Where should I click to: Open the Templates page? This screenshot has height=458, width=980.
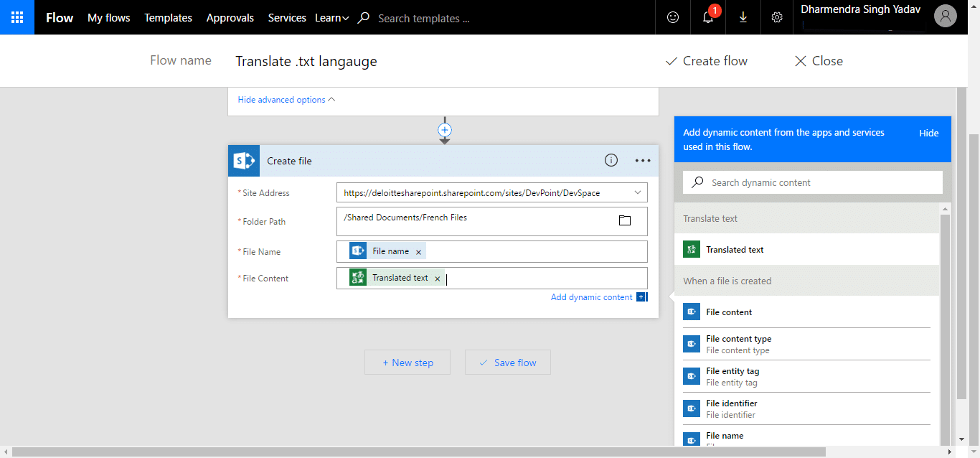coord(169,18)
